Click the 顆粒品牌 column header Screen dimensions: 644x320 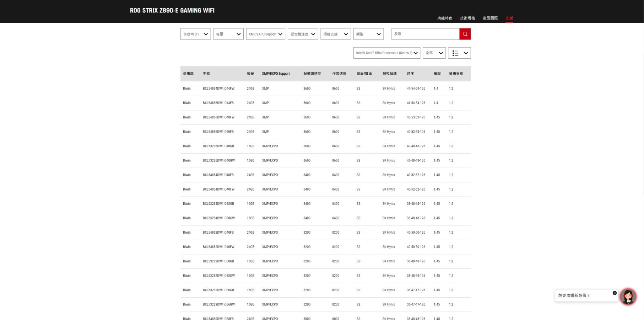click(389, 74)
